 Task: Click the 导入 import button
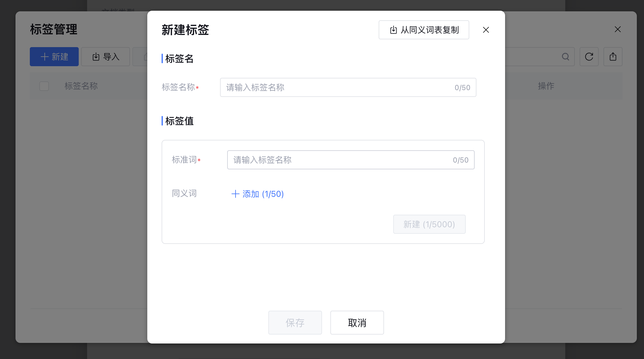click(106, 57)
